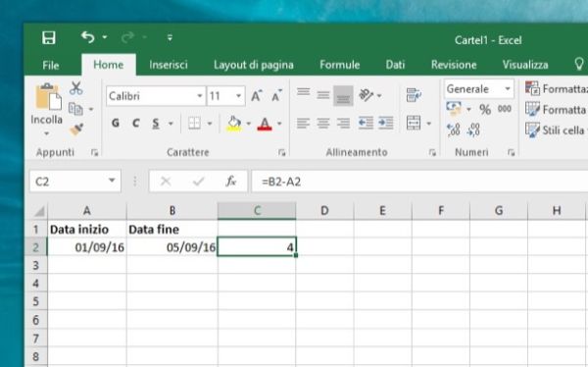Align cell text left
This screenshot has width=588, height=367.
304,123
